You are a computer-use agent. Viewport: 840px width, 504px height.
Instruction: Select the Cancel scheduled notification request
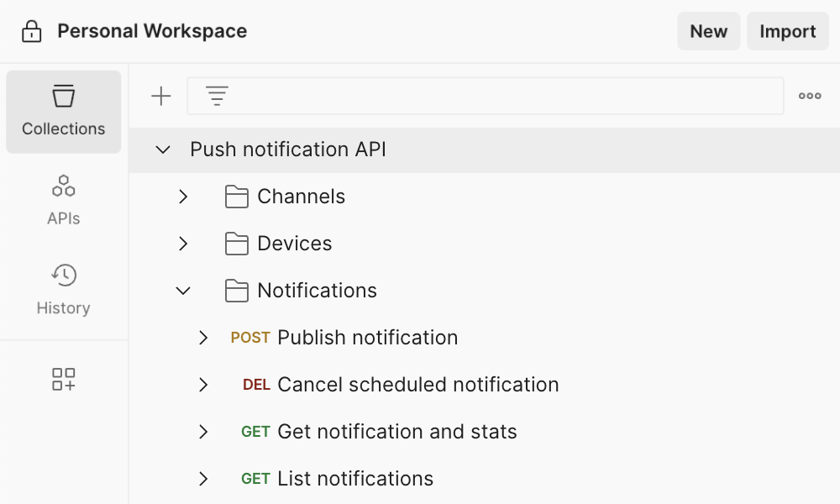click(417, 385)
